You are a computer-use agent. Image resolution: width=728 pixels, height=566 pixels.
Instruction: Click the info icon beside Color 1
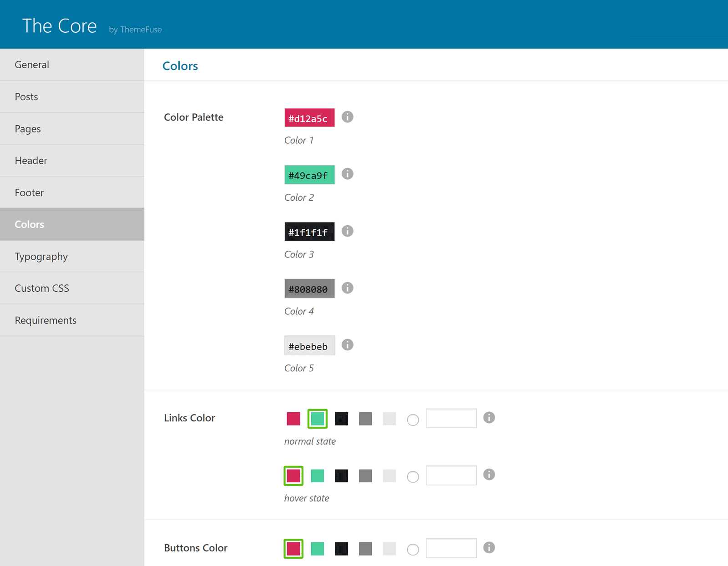click(347, 117)
